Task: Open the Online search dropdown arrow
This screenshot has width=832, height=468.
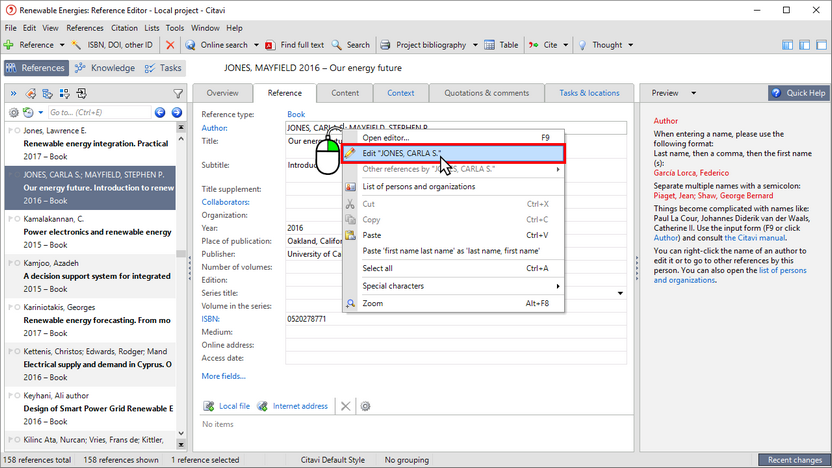Action: click(x=256, y=45)
